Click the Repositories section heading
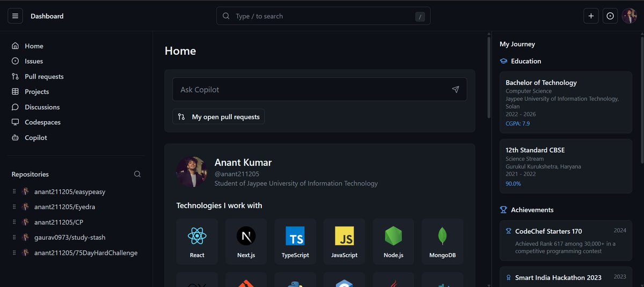 [30, 174]
